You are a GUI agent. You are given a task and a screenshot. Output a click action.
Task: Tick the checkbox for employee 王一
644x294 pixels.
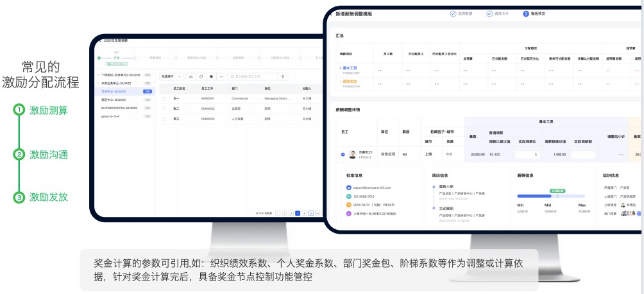click(164, 99)
